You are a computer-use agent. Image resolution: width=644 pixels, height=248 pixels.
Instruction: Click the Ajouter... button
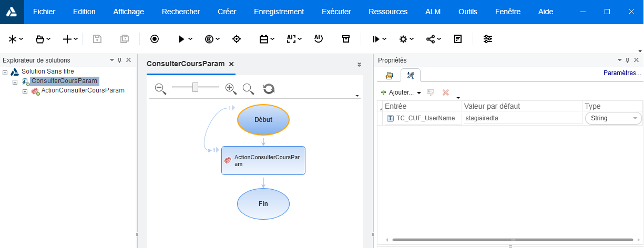[x=401, y=92]
